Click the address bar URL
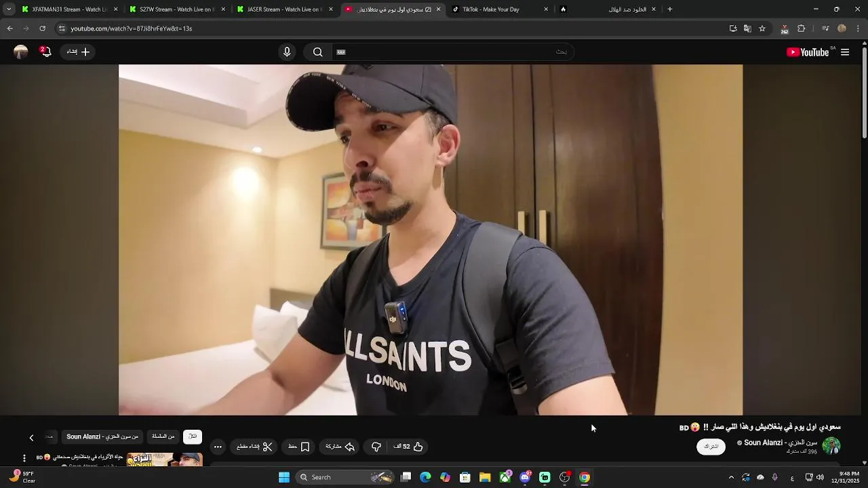This screenshot has width=868, height=488. coord(132,28)
